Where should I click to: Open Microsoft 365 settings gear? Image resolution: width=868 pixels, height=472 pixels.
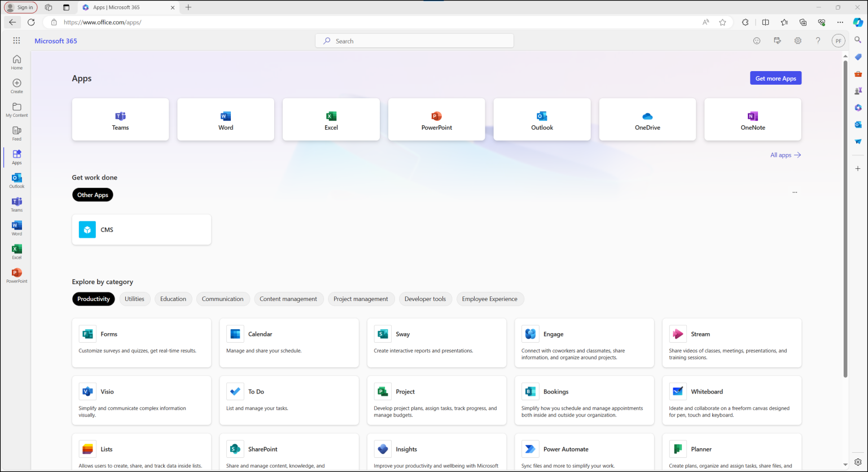point(797,41)
